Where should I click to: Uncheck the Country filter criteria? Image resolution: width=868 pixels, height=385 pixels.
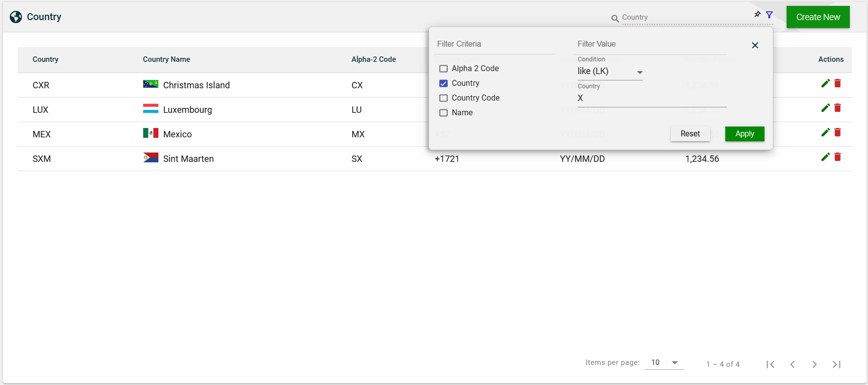(x=443, y=83)
